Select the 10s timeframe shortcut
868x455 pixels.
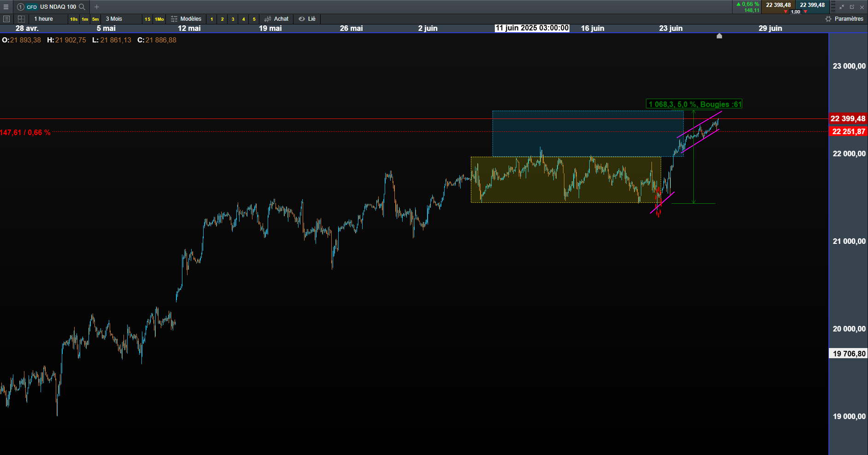point(74,19)
